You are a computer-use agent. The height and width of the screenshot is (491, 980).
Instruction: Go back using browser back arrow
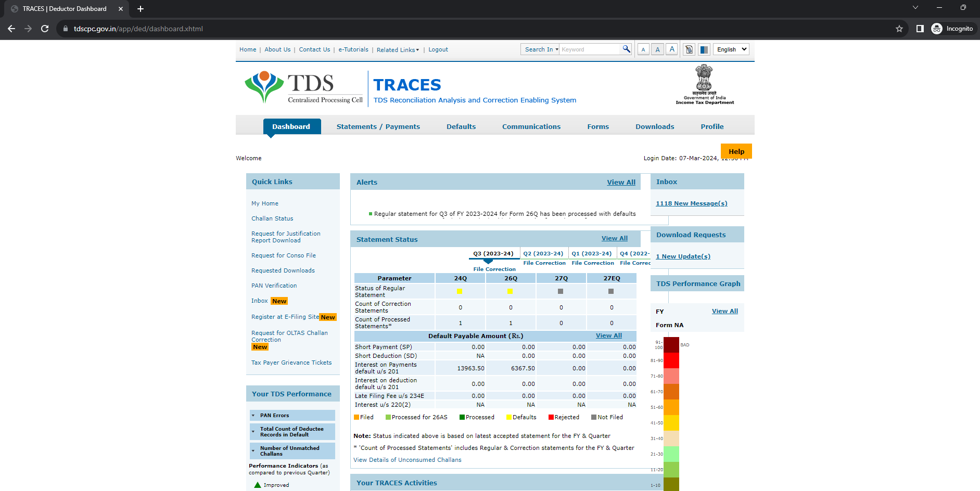[x=11, y=29]
